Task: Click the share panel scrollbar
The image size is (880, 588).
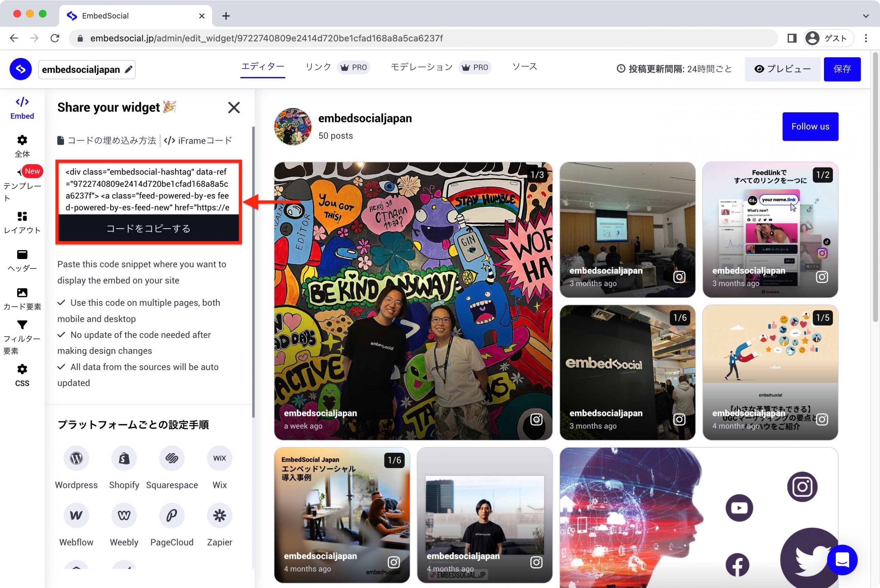Action: point(253,272)
